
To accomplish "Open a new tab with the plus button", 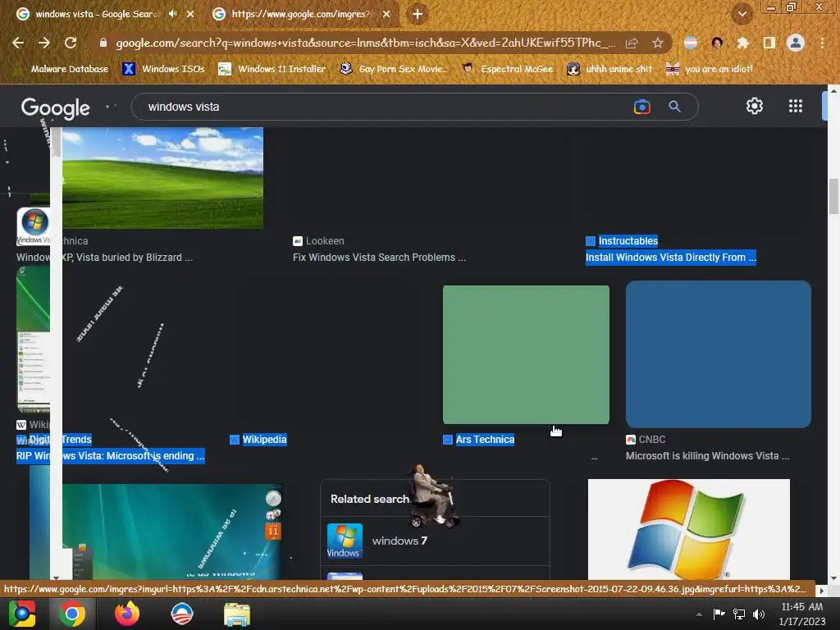I will point(418,14).
